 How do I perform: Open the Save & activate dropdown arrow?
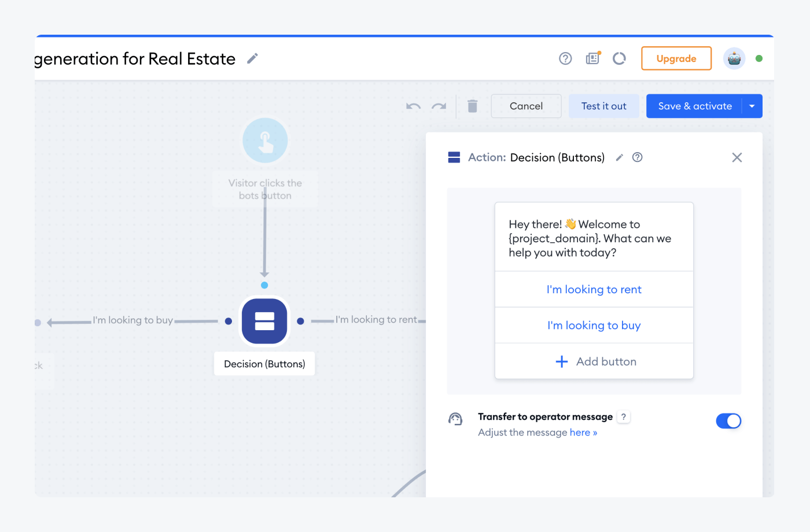(x=752, y=106)
